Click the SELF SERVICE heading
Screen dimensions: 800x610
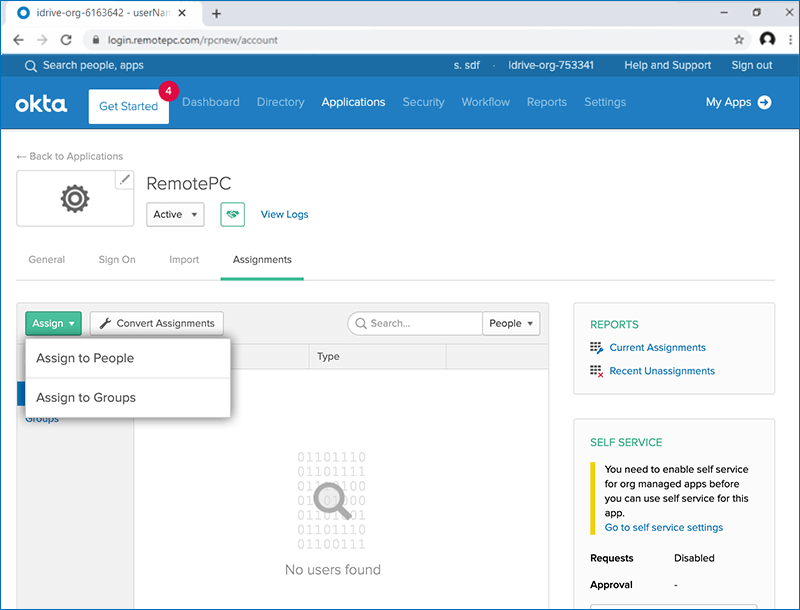(x=626, y=443)
